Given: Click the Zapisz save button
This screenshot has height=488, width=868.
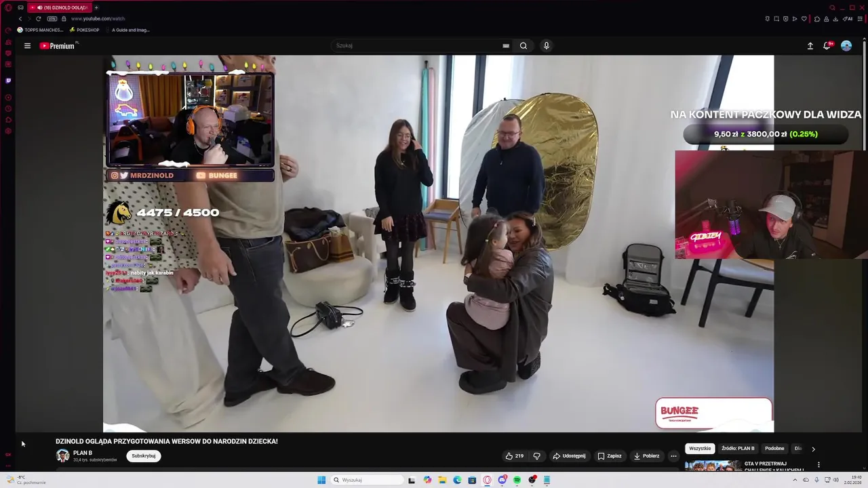Looking at the screenshot, I should (609, 456).
